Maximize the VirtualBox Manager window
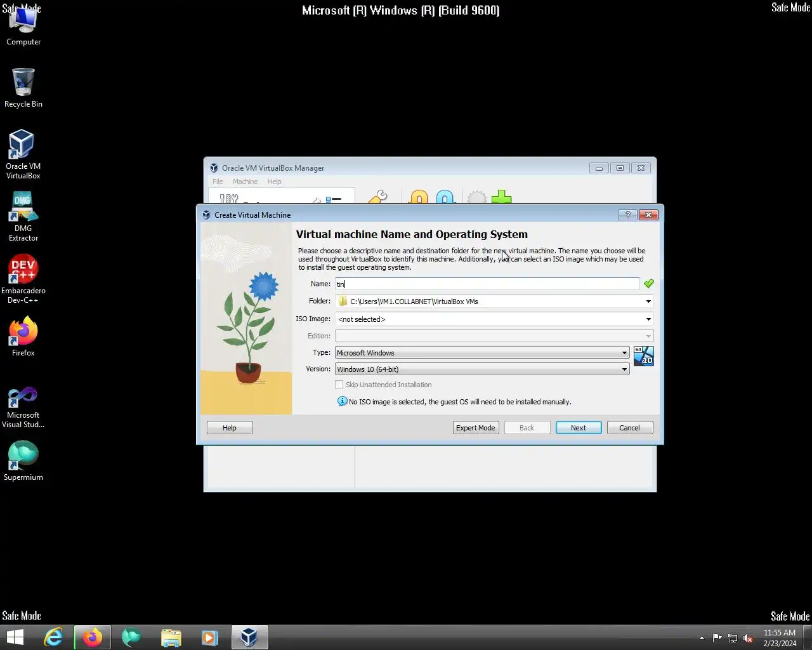Viewport: 812px width, 650px height. (x=620, y=168)
